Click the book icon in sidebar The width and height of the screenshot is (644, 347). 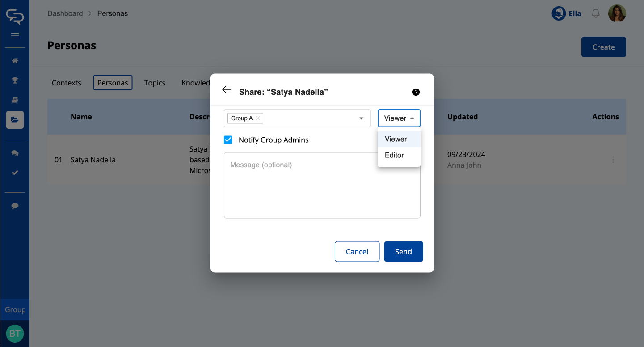15,100
